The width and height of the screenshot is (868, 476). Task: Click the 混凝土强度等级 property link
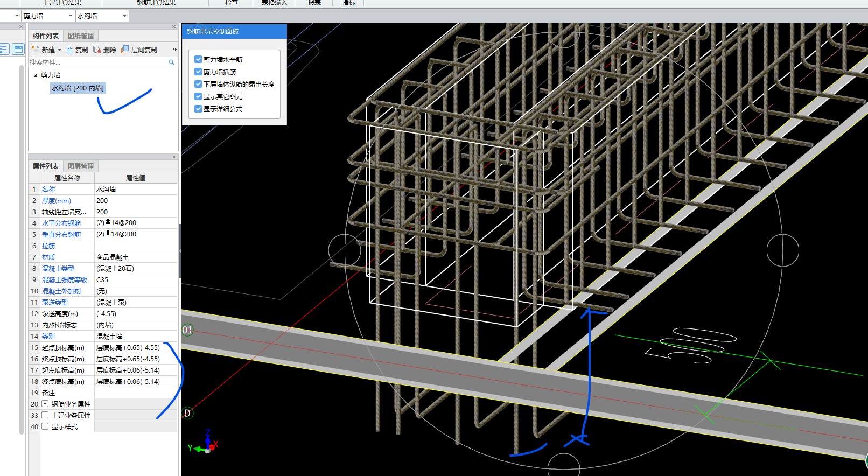tap(65, 280)
